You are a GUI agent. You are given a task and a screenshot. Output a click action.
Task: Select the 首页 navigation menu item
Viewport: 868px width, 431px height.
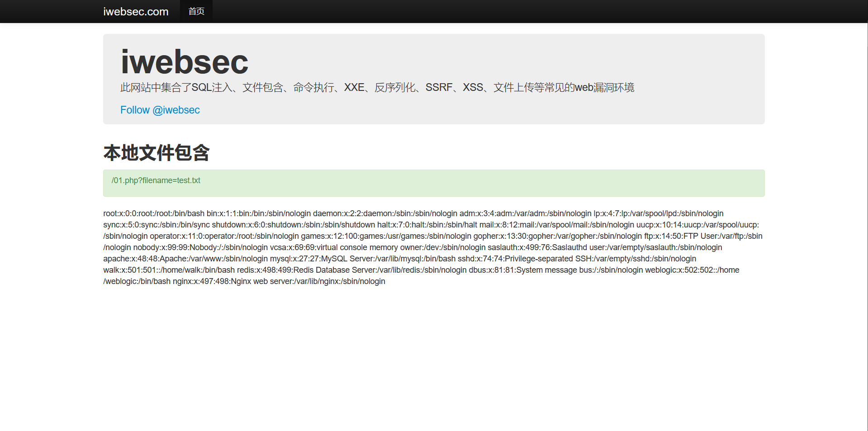196,11
